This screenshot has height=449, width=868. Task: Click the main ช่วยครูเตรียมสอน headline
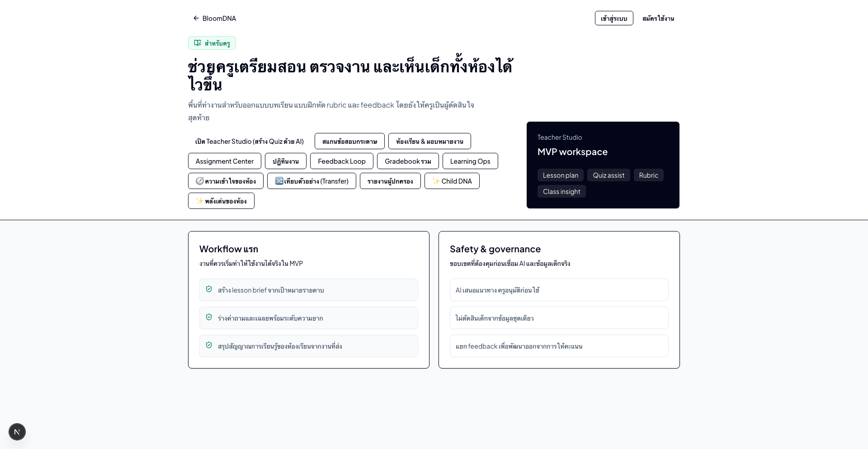350,75
